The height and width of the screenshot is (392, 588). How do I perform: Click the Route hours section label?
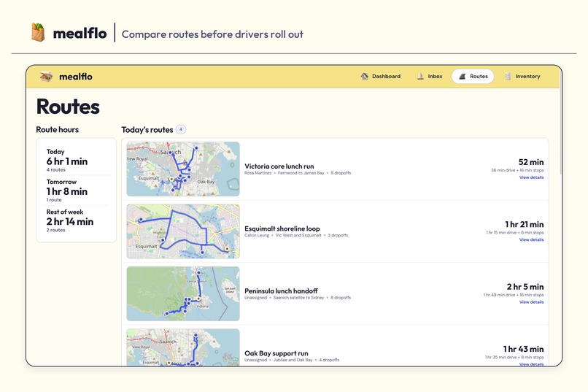coord(58,129)
